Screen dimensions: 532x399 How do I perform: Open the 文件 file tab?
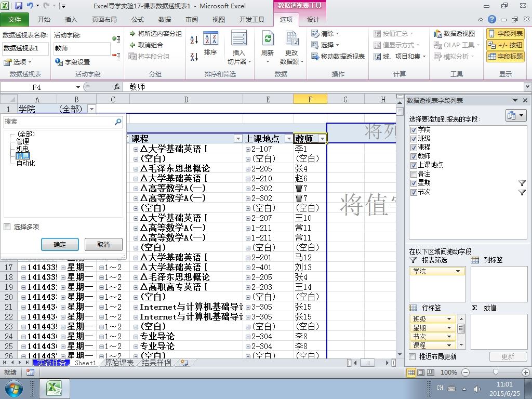pyautogui.click(x=14, y=20)
